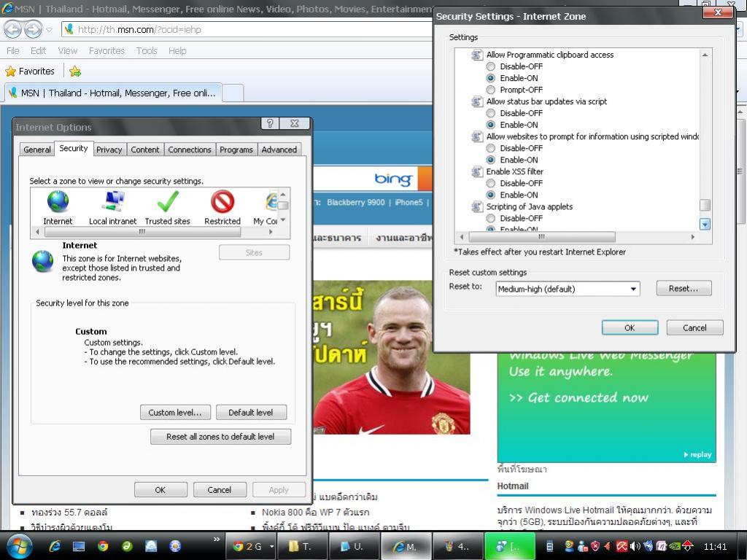Viewport: 747px width, 560px height.
Task: Select the Trusted sites checkmark icon
Action: pyautogui.click(x=168, y=202)
